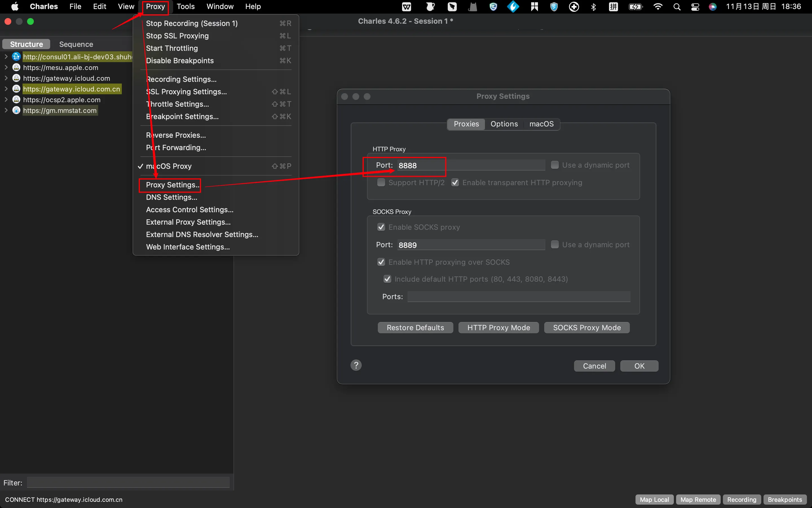Toggle HTTP Proxy Use a dynamic port
812x508 pixels.
pyautogui.click(x=555, y=165)
